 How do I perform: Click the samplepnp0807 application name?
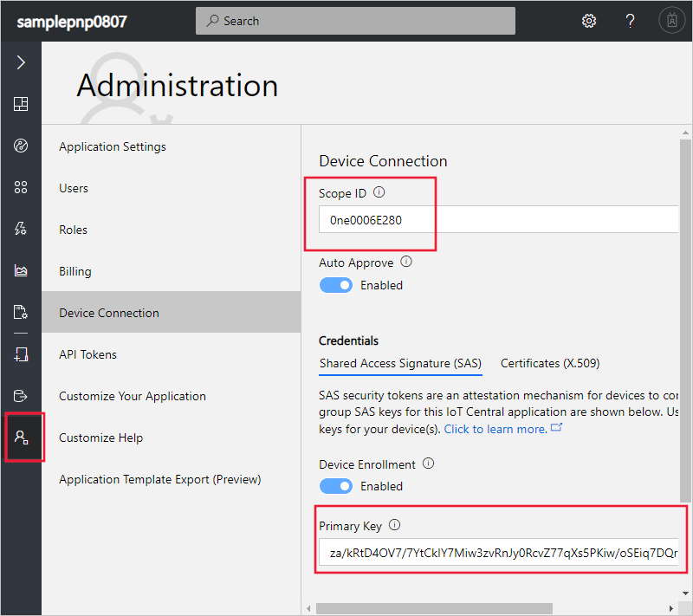pyautogui.click(x=72, y=22)
